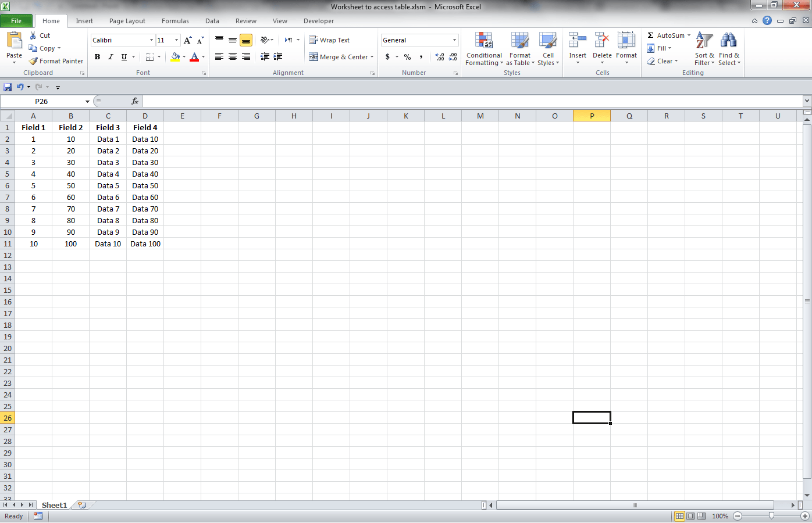Toggle Center alignment
This screenshot has height=523, width=812.
[232, 57]
